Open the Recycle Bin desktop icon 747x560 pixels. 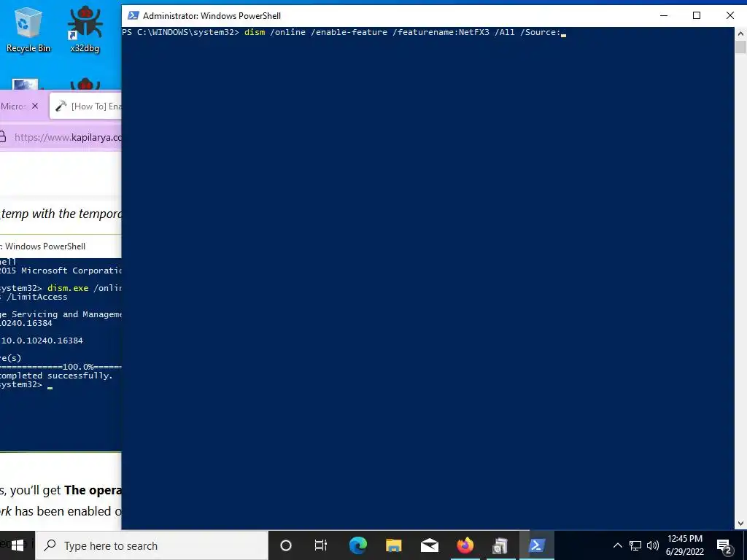click(x=28, y=28)
